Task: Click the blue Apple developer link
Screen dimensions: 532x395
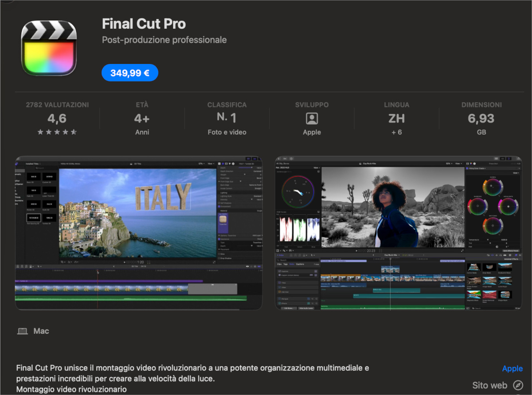Action: (x=512, y=368)
